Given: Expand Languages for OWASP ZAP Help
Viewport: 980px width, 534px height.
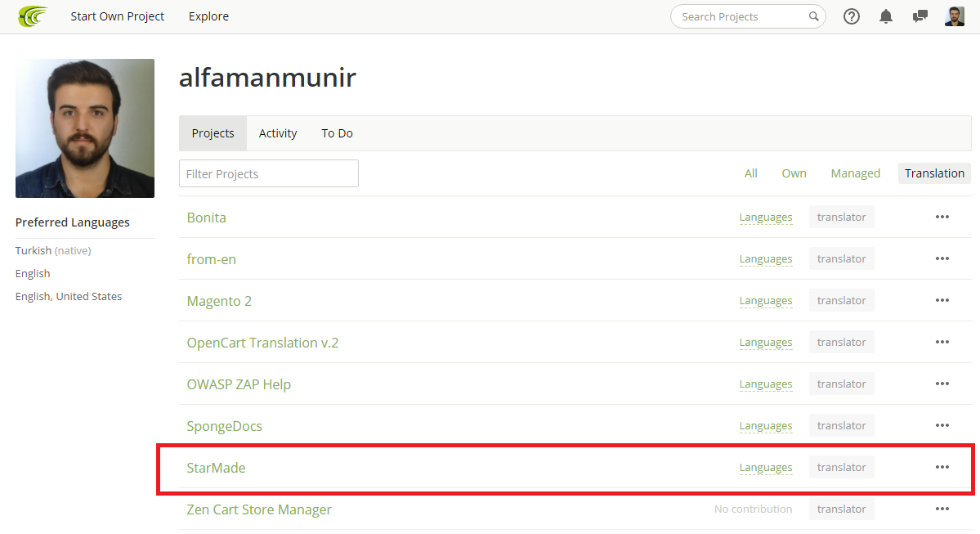Looking at the screenshot, I should pyautogui.click(x=766, y=384).
